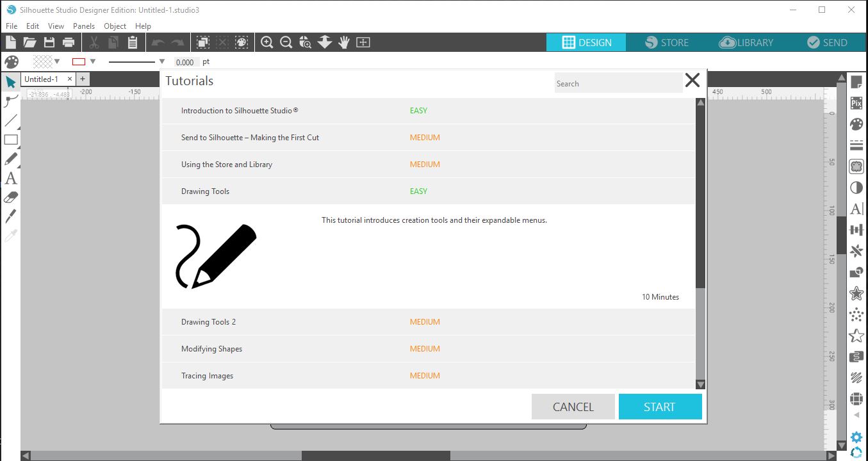
Task: Click the Tutorials search field
Action: point(618,83)
